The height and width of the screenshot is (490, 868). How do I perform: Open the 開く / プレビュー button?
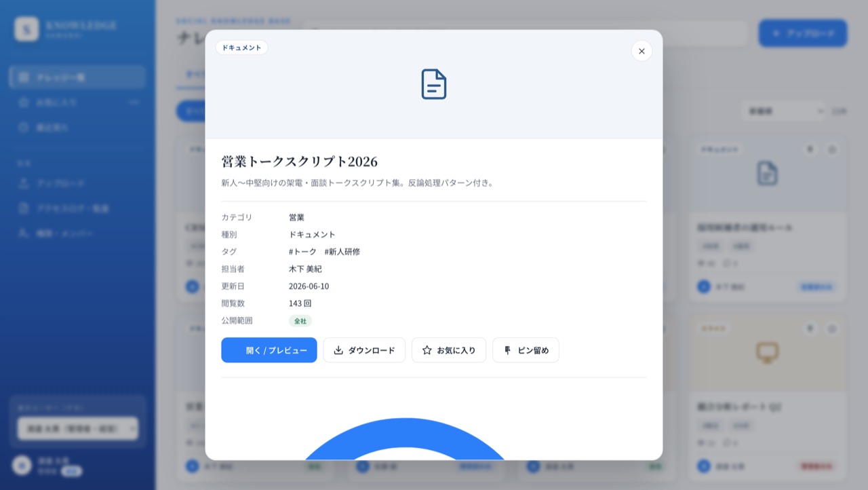click(269, 350)
